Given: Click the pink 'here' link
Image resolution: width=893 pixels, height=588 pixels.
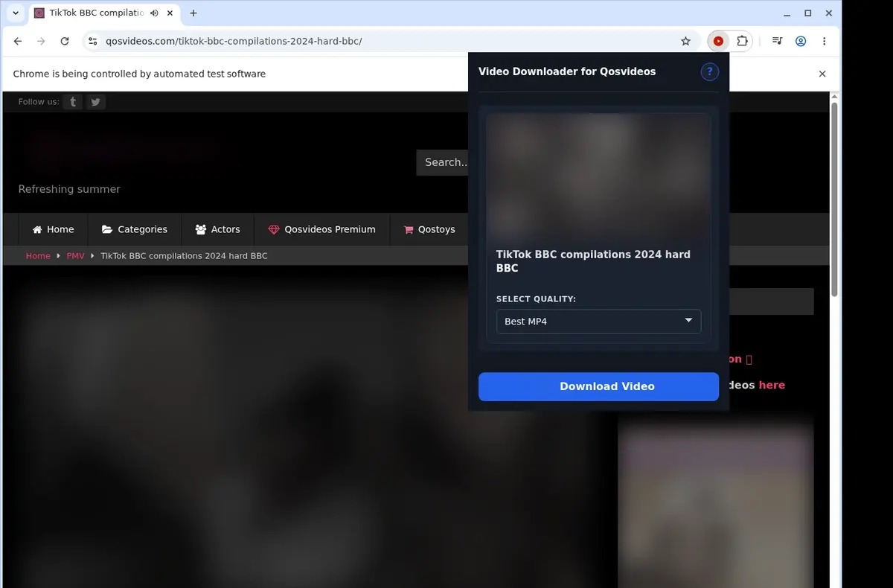Looking at the screenshot, I should (772, 385).
